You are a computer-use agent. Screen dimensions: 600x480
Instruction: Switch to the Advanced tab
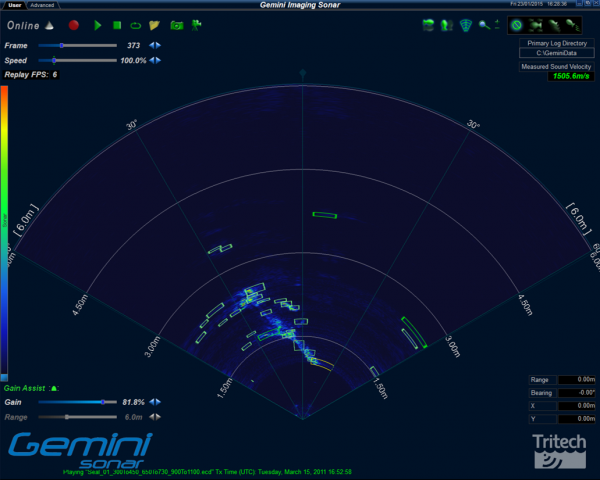click(x=43, y=5)
